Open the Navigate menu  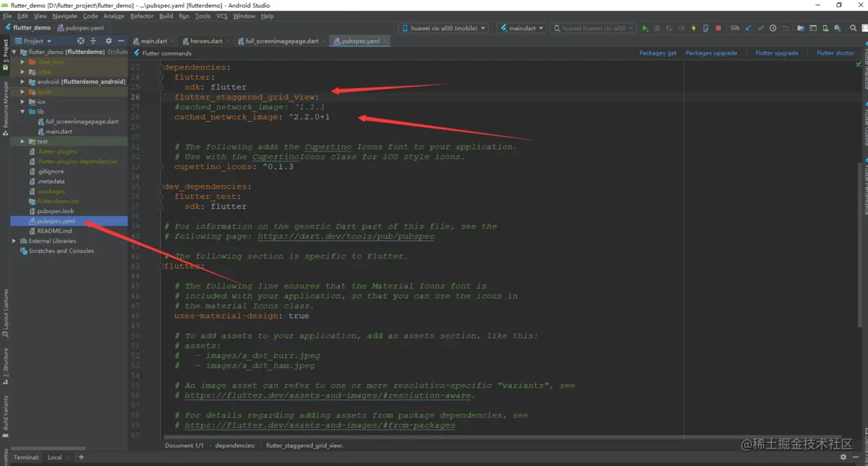(64, 15)
